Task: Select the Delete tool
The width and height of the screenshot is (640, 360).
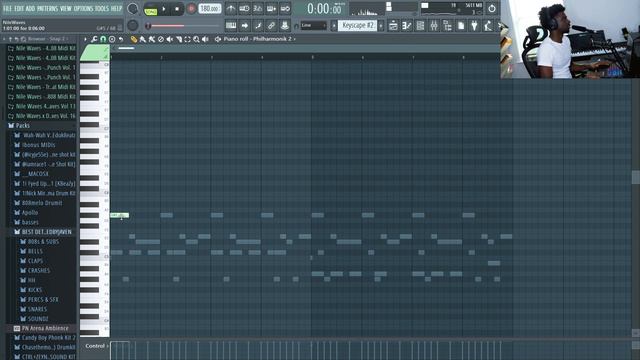Action: tap(152, 39)
